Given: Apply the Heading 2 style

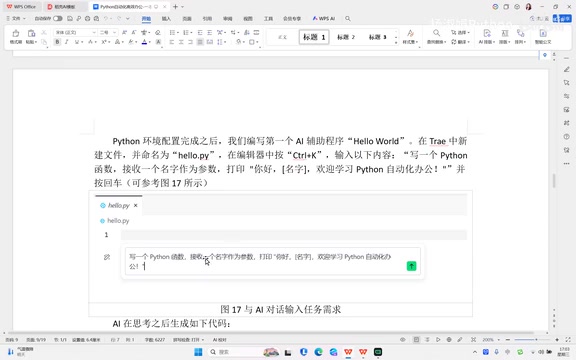Looking at the screenshot, I should click(x=346, y=37).
